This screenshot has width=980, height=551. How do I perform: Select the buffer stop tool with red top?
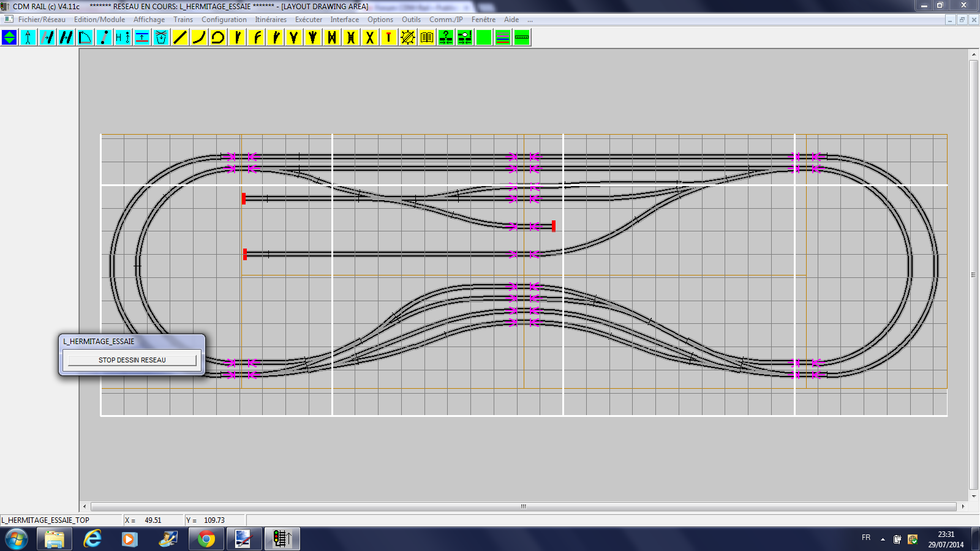pyautogui.click(x=389, y=38)
